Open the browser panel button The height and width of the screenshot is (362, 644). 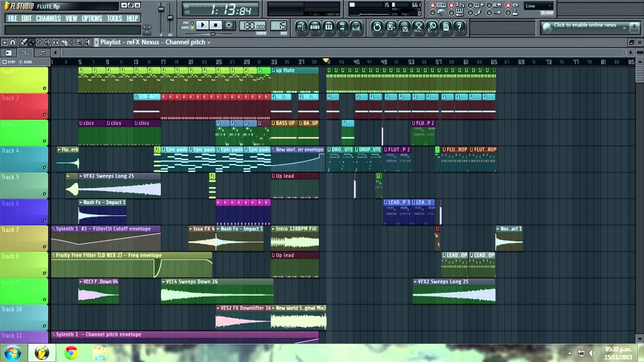[342, 27]
